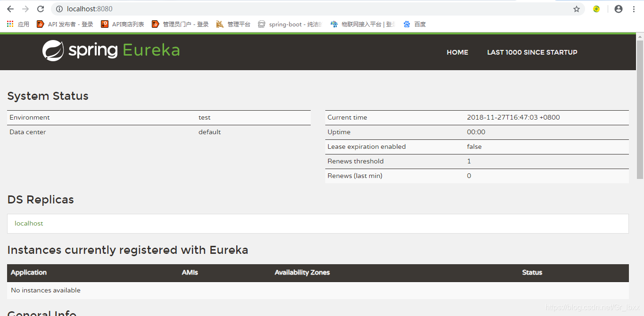The image size is (644, 316).
Task: Click the 'Renews threshold' label
Action: (x=355, y=161)
